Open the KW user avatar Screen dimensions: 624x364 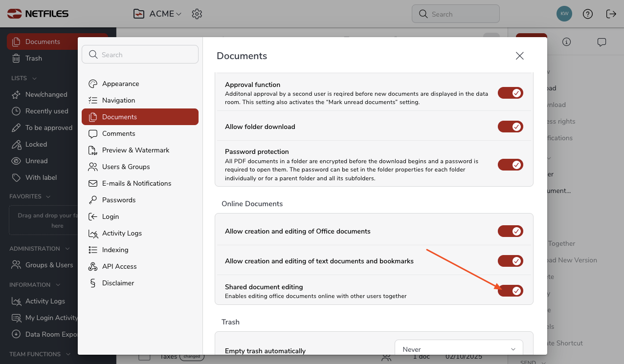coord(564,14)
